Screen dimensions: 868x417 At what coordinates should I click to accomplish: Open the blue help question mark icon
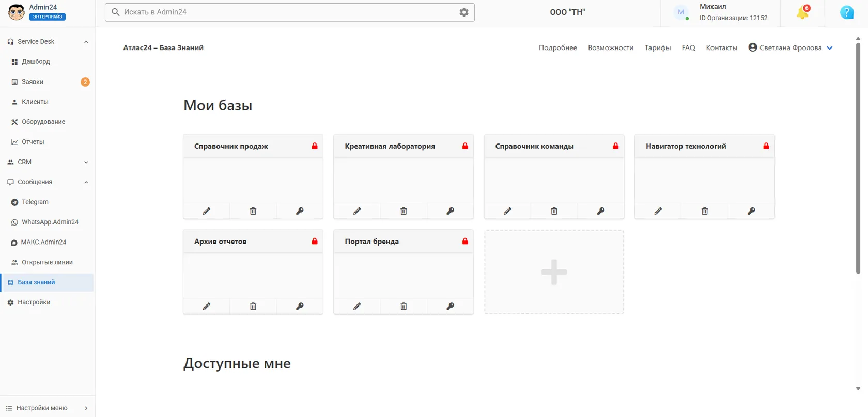(847, 12)
